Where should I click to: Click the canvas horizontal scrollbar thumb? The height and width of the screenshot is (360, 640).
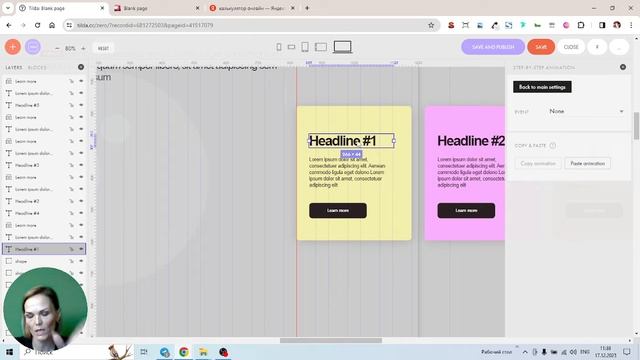[x=331, y=340]
